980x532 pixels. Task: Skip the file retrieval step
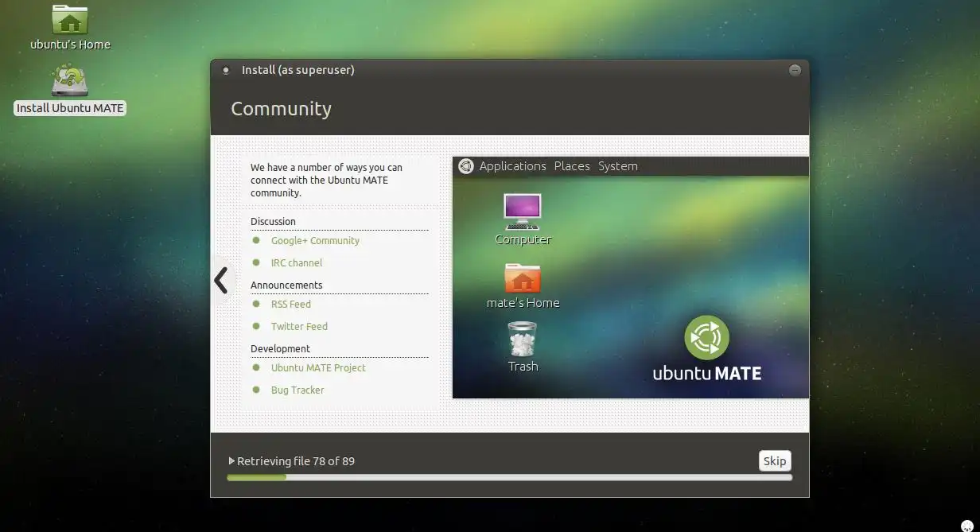[775, 461]
